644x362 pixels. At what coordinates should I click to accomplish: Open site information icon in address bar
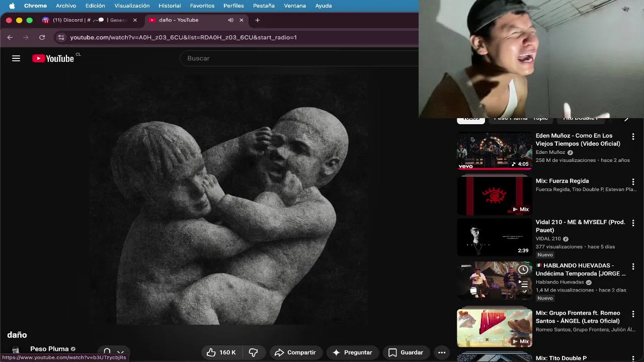61,37
